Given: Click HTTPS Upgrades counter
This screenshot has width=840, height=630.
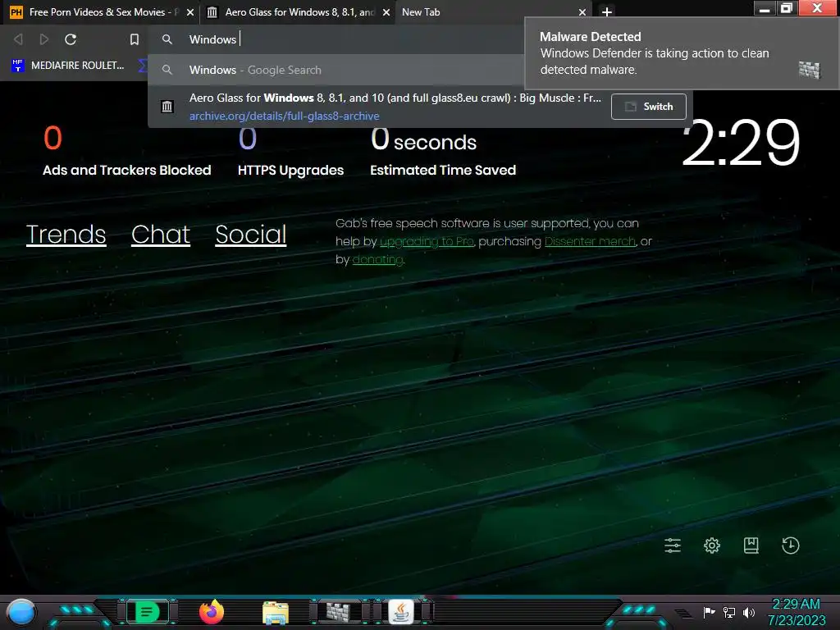Looking at the screenshot, I should [x=291, y=151].
